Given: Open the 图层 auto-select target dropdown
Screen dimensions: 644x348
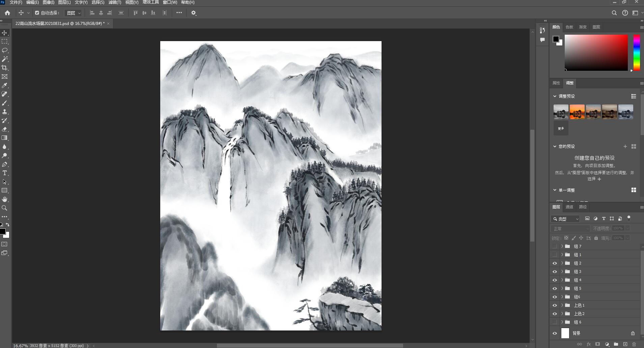Looking at the screenshot, I should 73,13.
